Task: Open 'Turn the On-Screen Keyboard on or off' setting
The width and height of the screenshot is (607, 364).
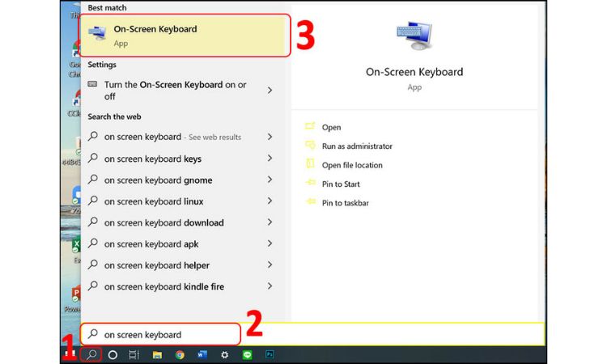Action: coord(178,91)
